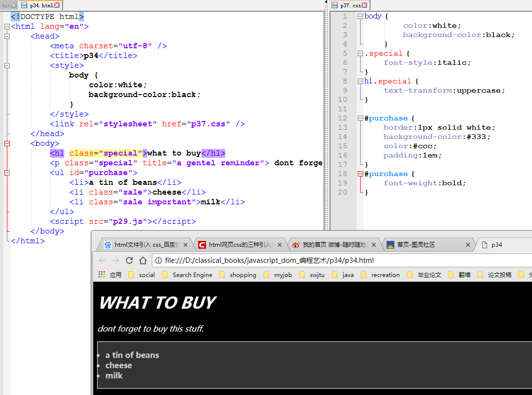Switch to the p34.html tab

point(41,5)
